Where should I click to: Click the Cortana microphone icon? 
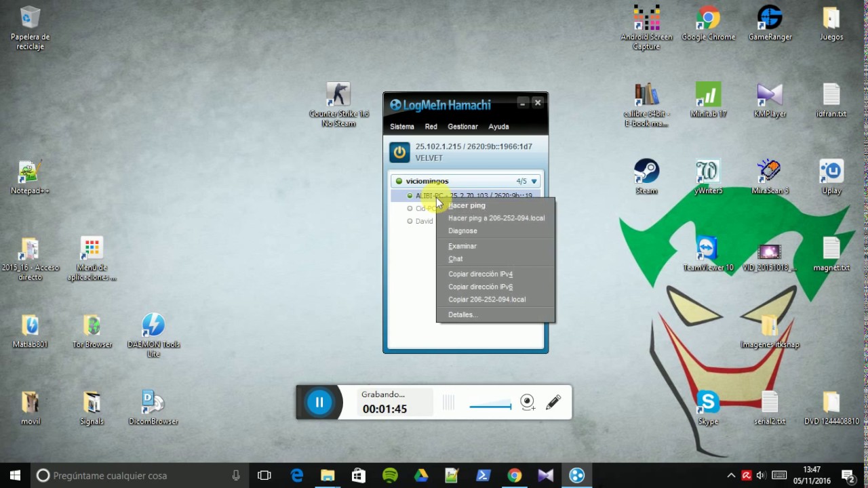(236, 476)
